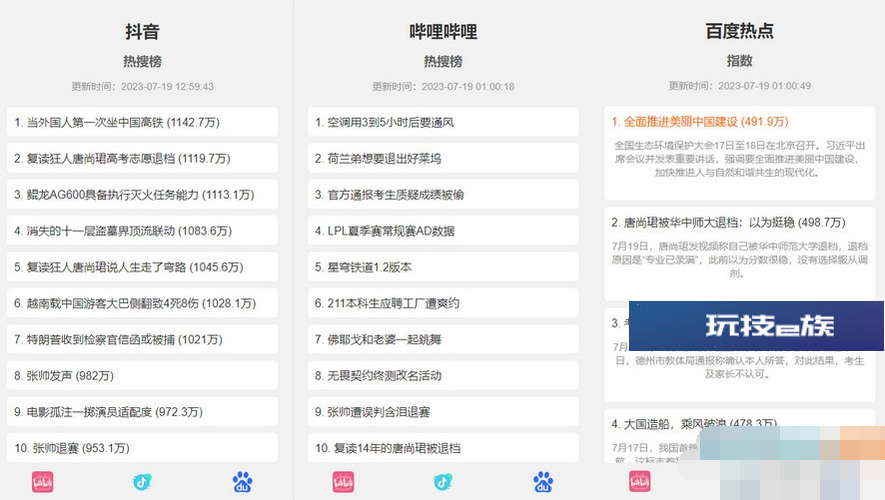Select Bilibili item LPL夏季赛常规赛AD数据
This screenshot has width=885, height=500.
(x=443, y=230)
